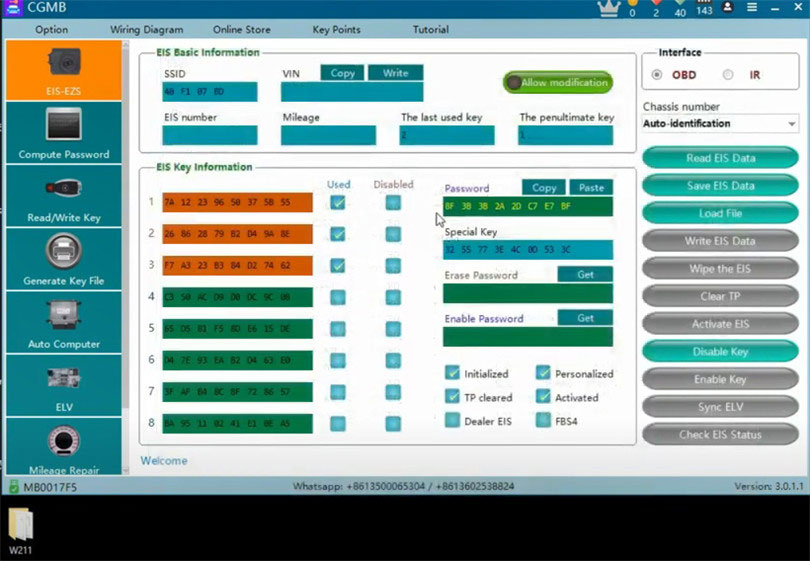The width and height of the screenshot is (810, 561).
Task: Select the IR interface radio button
Action: click(x=728, y=75)
